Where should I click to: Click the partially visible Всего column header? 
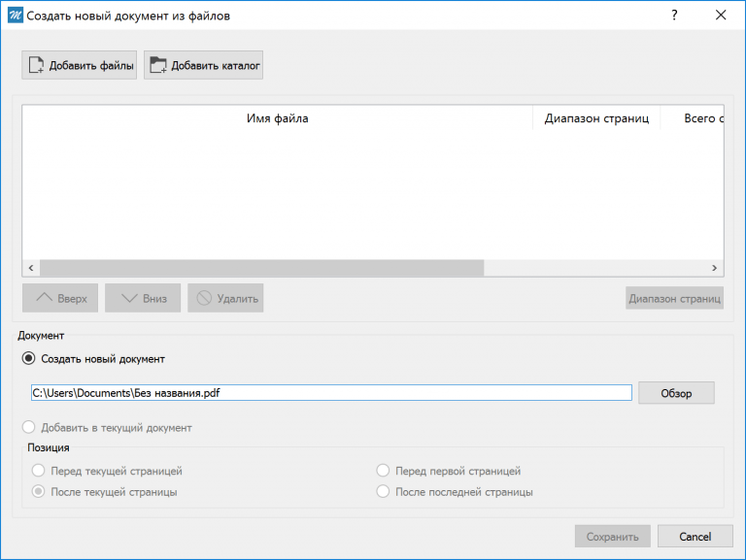693,117
